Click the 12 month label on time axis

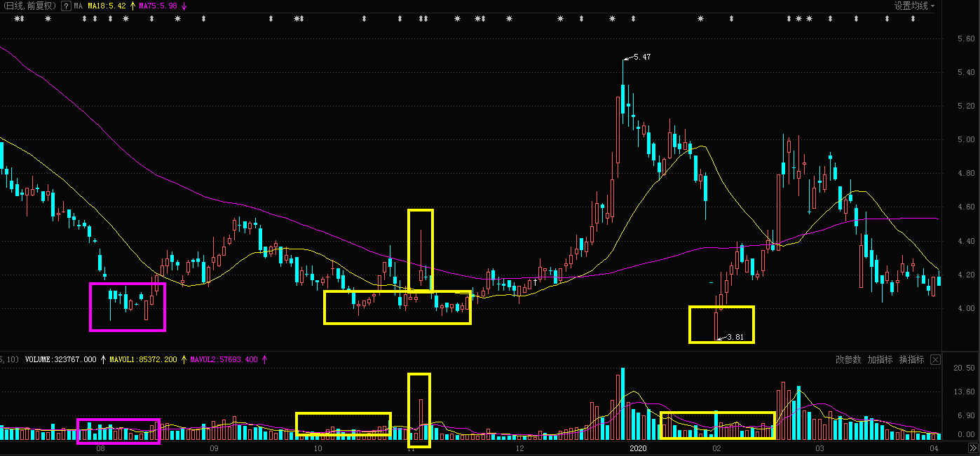pos(519,448)
